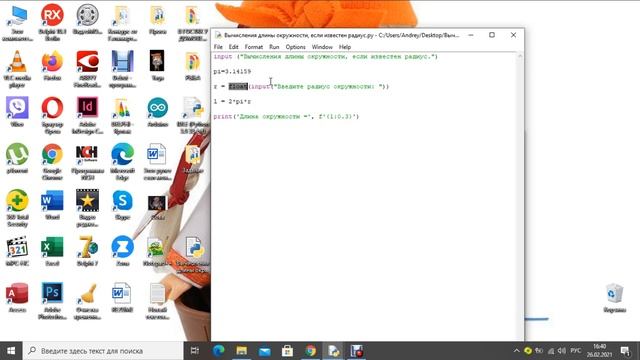Select the VLC media player desktop icon
The height and width of the screenshot is (360, 640).
[x=17, y=69]
